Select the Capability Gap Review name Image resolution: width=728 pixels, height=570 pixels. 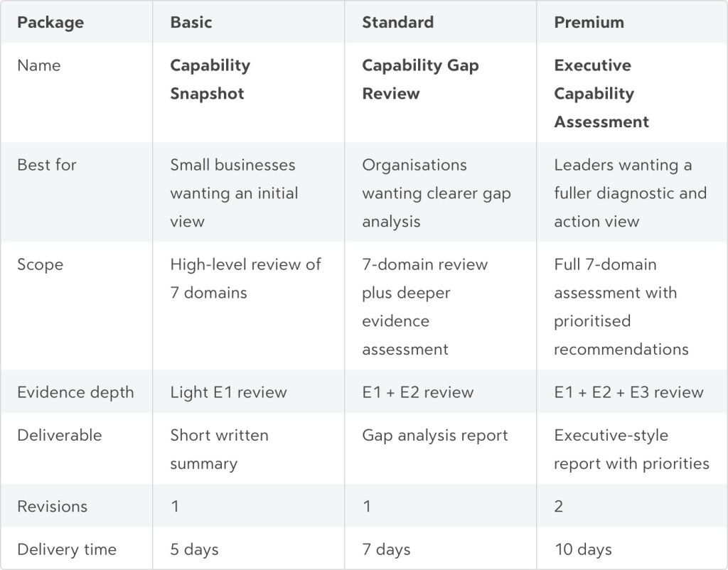(x=420, y=80)
